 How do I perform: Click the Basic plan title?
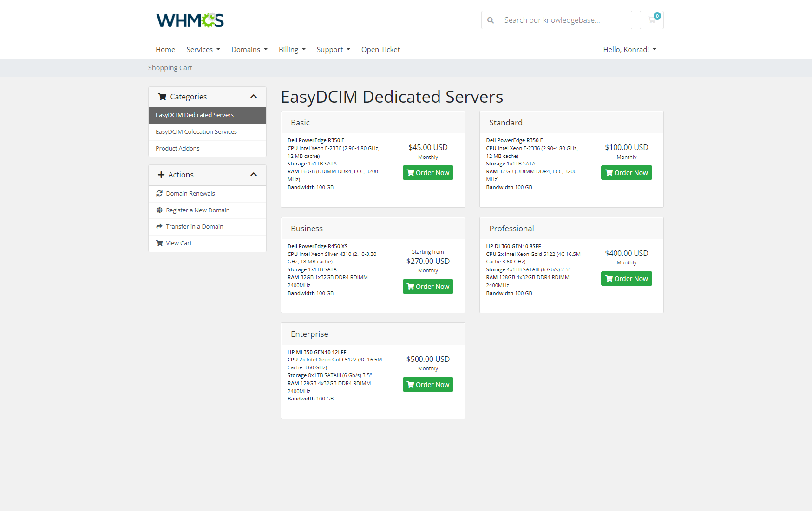pos(300,123)
